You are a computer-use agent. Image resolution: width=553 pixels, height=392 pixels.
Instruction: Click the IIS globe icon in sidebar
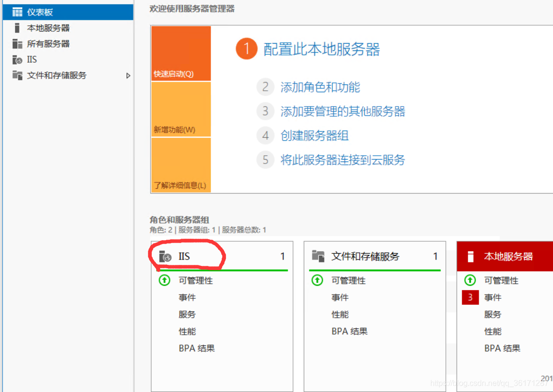click(17, 60)
